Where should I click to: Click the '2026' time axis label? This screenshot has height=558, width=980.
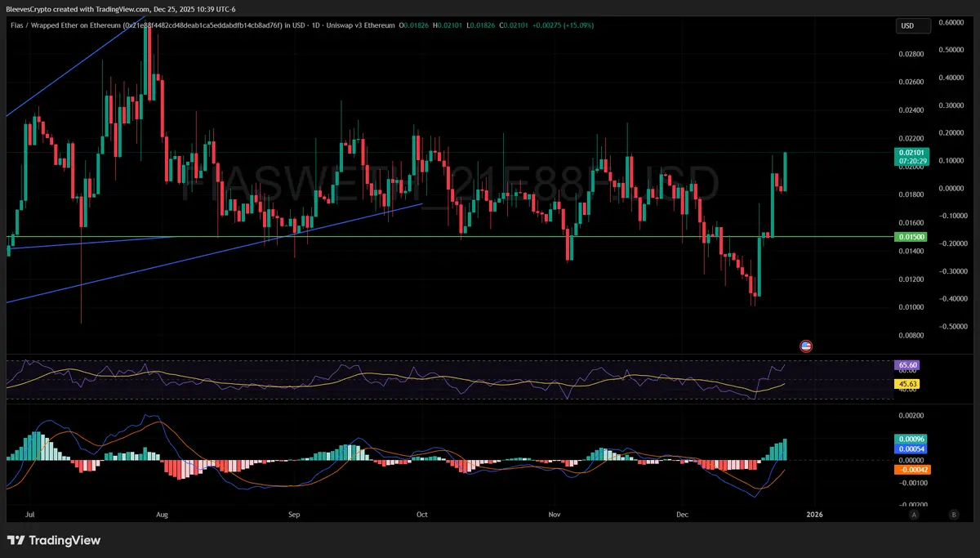pos(814,516)
